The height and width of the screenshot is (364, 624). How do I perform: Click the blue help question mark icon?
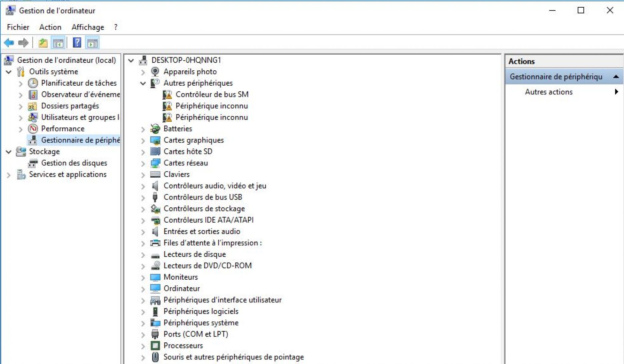(x=77, y=43)
